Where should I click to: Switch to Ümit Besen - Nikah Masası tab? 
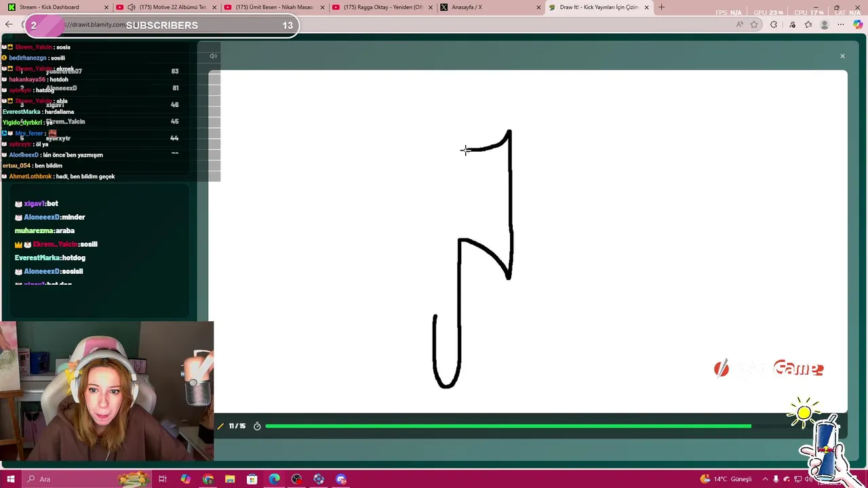[x=275, y=7]
